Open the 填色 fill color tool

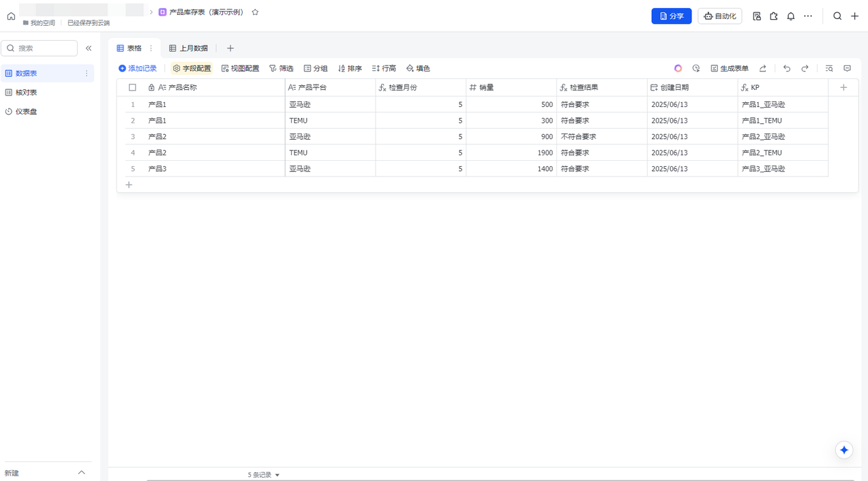pyautogui.click(x=418, y=68)
